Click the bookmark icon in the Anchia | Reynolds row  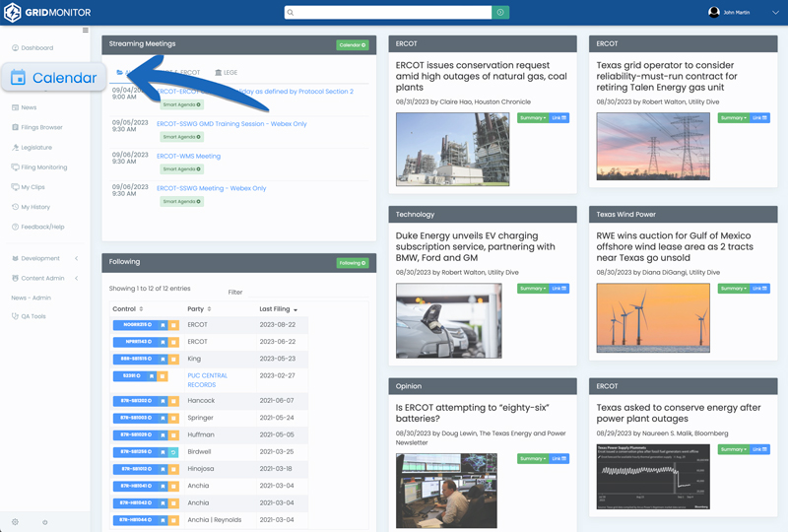(163, 520)
